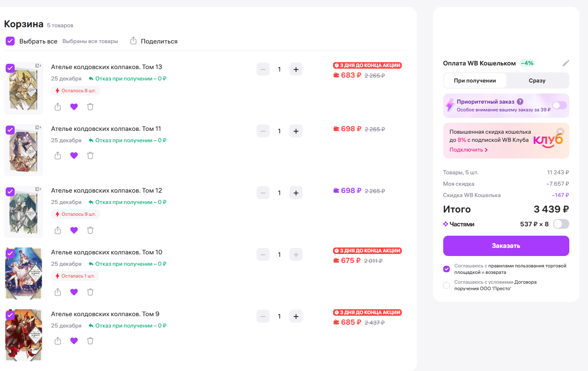Open the 'Подключить' WB Клуб link
The image size is (588, 371).
pos(468,150)
